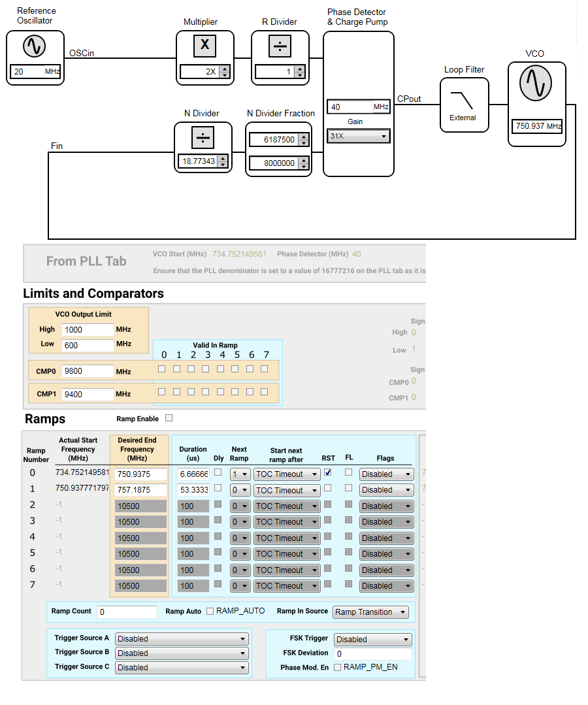This screenshot has height=705, width=588.
Task: Check CMP1 Valid In Ramp 5 box
Action: pyautogui.click(x=235, y=391)
